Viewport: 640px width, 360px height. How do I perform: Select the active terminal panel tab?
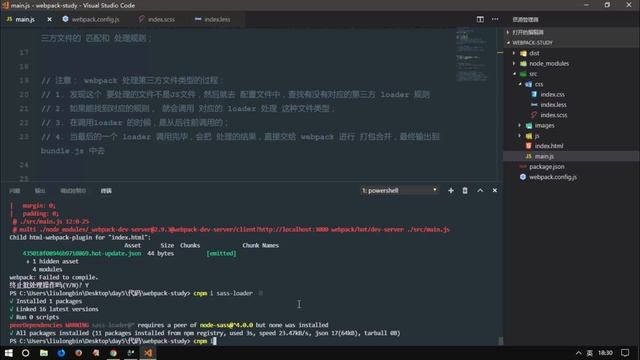(106, 191)
